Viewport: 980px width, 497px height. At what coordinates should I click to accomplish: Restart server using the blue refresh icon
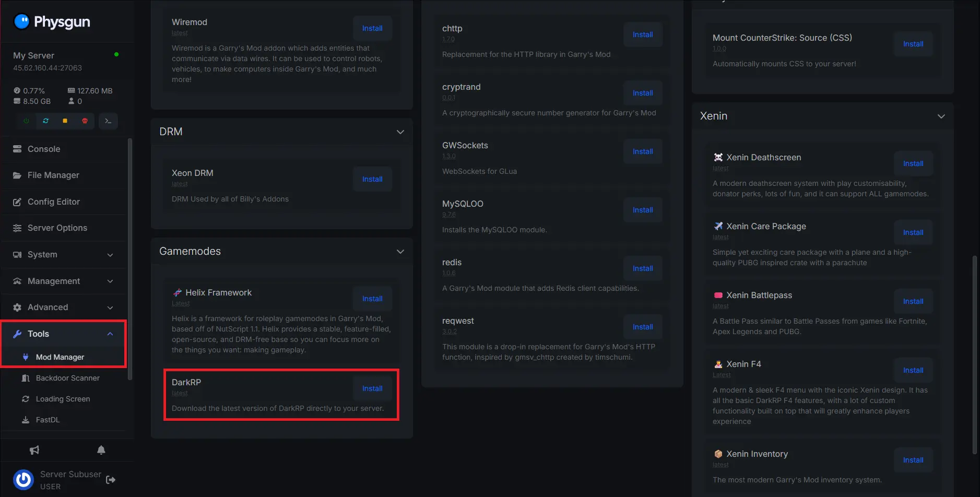point(45,121)
